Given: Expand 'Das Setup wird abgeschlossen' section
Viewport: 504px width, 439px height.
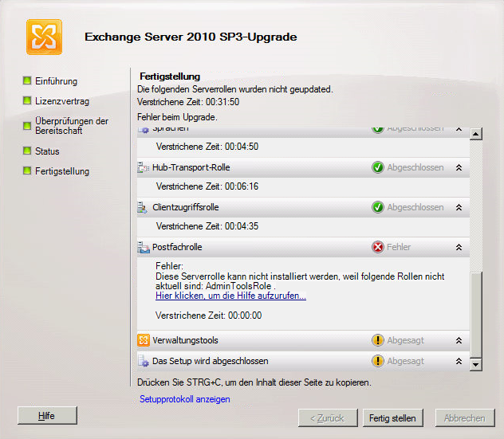Looking at the screenshot, I should click(x=459, y=361).
